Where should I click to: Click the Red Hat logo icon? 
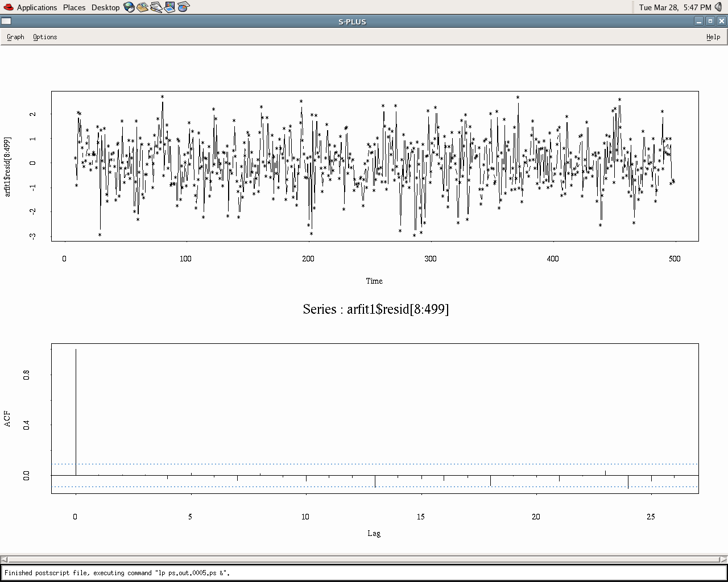pos(7,7)
